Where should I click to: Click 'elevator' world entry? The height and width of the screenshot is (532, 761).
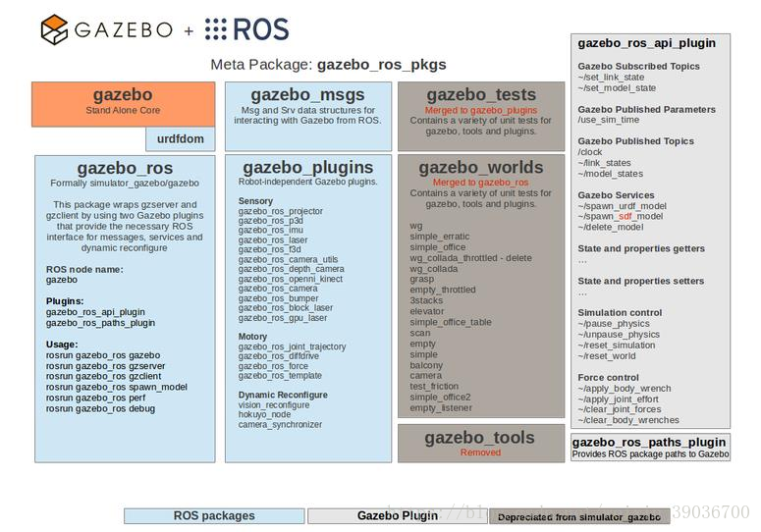[x=426, y=311]
